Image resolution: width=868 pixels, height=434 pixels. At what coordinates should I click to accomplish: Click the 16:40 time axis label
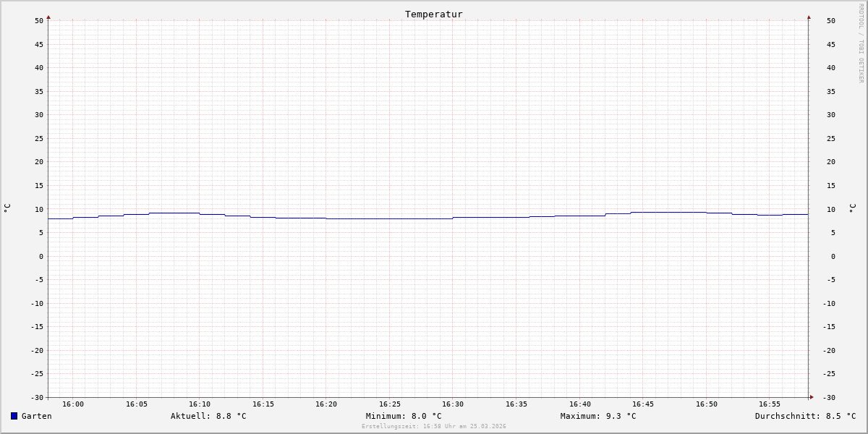(x=580, y=404)
